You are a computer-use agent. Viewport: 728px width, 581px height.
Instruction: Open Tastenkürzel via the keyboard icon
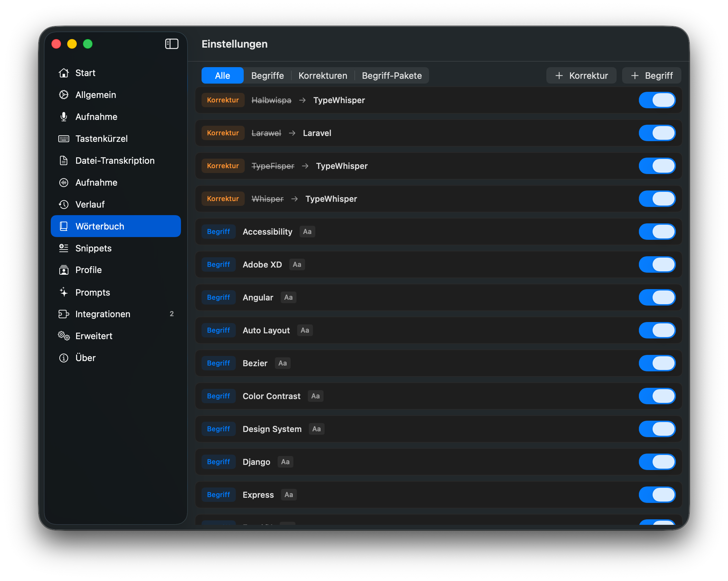click(64, 139)
